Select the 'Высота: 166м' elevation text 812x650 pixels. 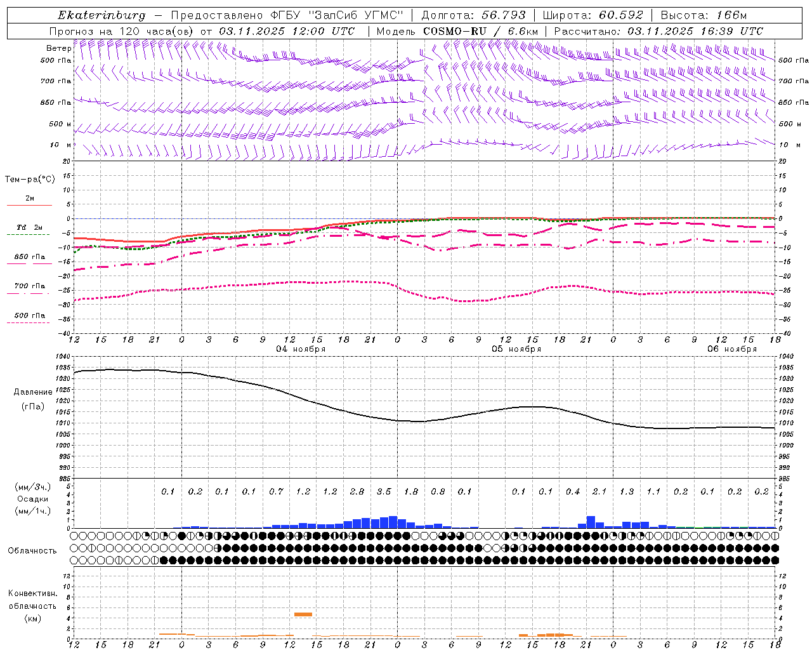click(704, 15)
